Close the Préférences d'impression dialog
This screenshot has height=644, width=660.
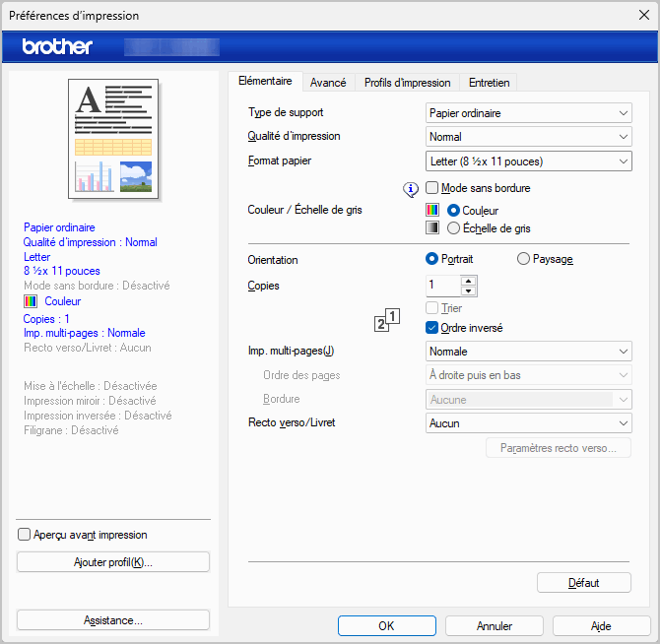(x=642, y=15)
